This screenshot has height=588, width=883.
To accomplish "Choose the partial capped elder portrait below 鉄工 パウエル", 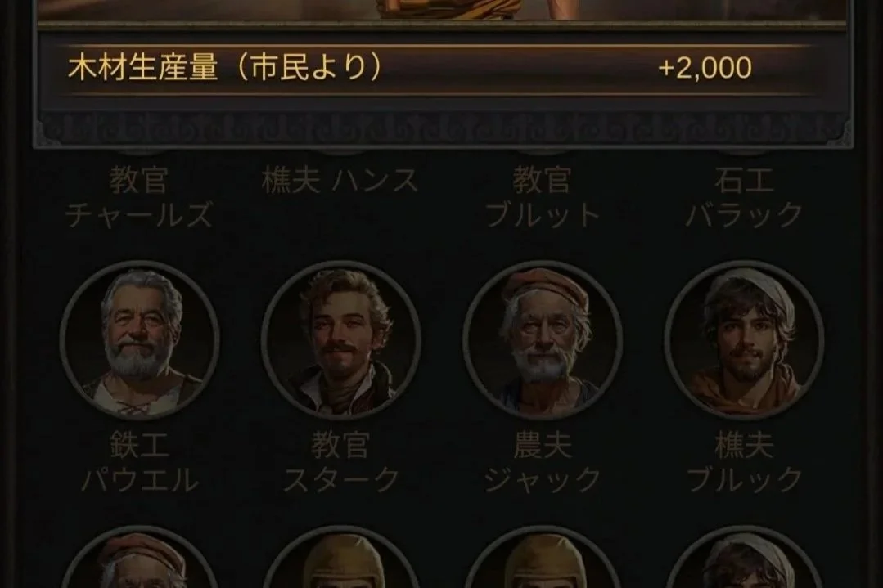I will coord(140,557).
